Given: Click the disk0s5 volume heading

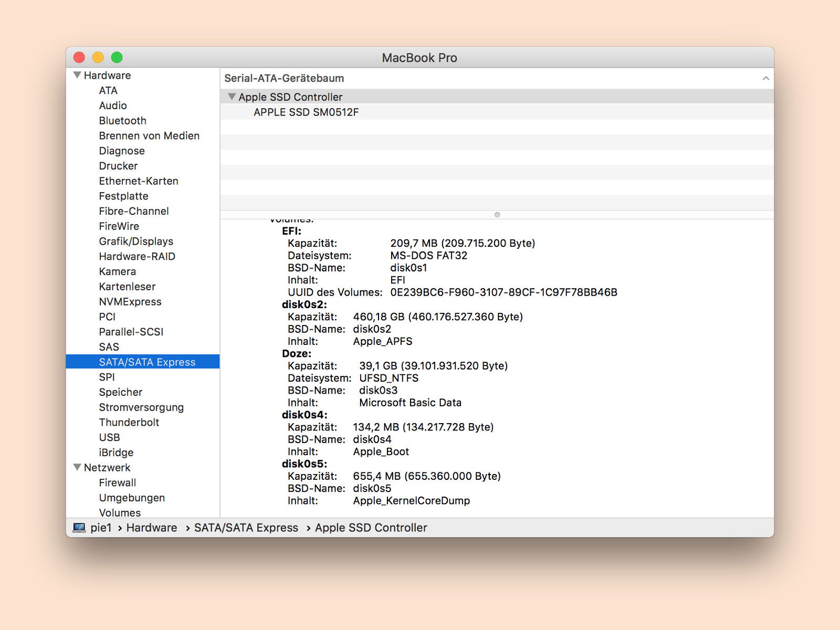Looking at the screenshot, I should click(x=304, y=464).
